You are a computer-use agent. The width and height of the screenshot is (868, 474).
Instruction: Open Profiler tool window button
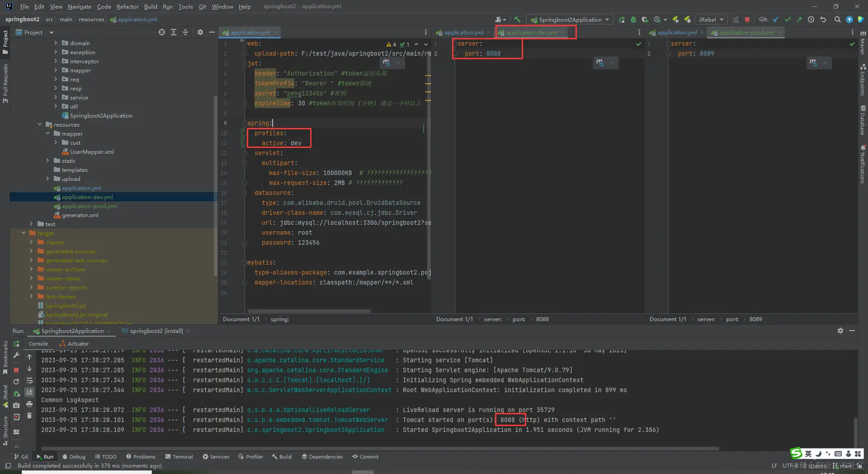click(x=251, y=457)
